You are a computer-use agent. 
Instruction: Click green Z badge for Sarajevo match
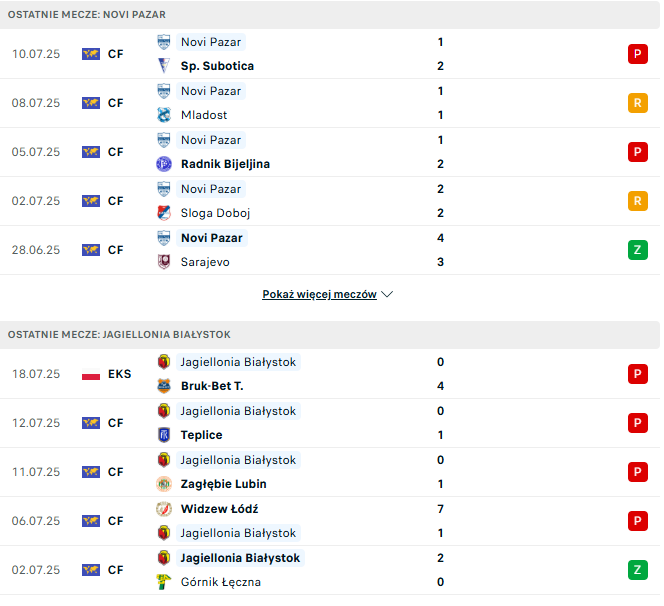tap(638, 250)
